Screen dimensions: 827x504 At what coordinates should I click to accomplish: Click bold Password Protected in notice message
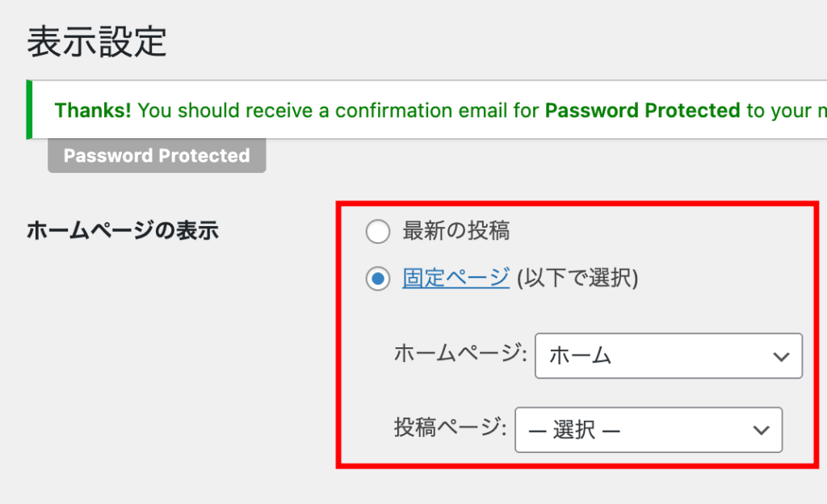tap(642, 111)
